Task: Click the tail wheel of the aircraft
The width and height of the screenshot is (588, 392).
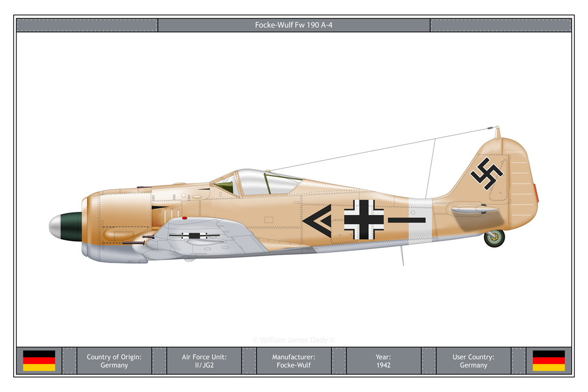Action: pyautogui.click(x=494, y=238)
